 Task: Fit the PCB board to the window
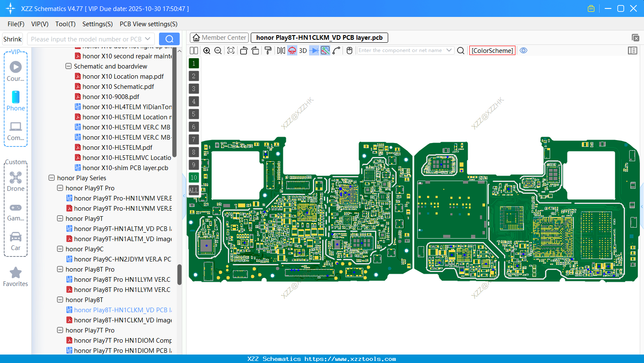(230, 50)
